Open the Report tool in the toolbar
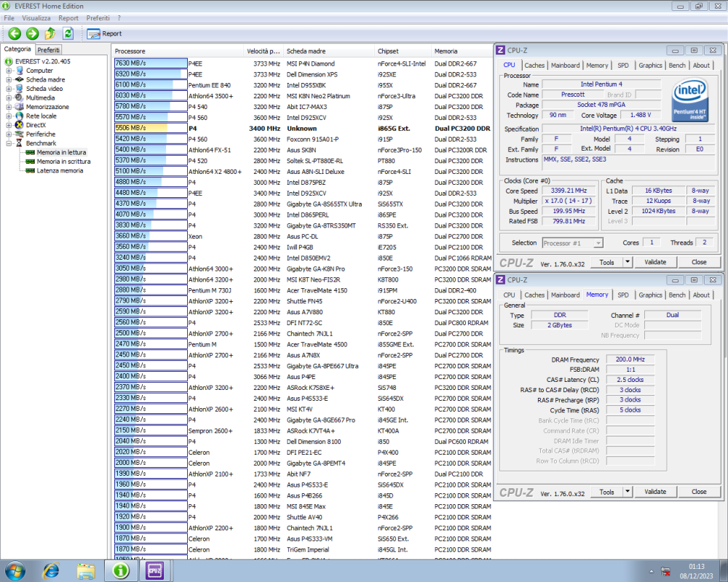Viewport: 728px width, 582px height. [104, 33]
